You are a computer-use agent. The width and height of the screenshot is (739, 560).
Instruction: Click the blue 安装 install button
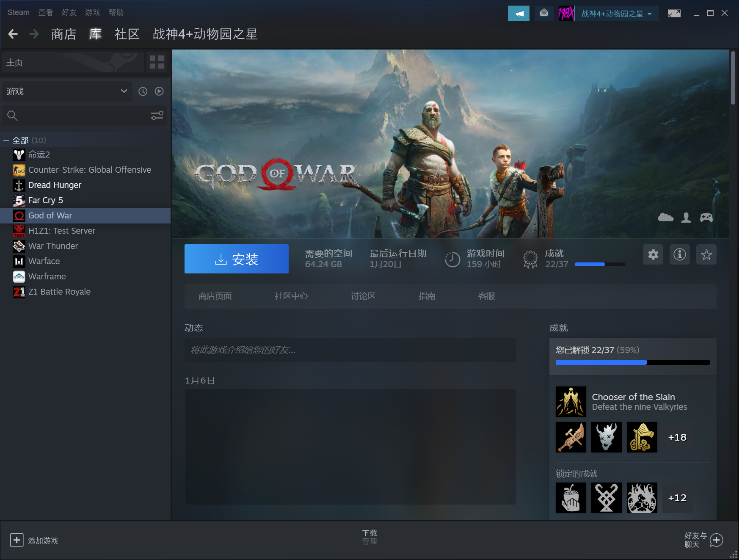tap(236, 259)
